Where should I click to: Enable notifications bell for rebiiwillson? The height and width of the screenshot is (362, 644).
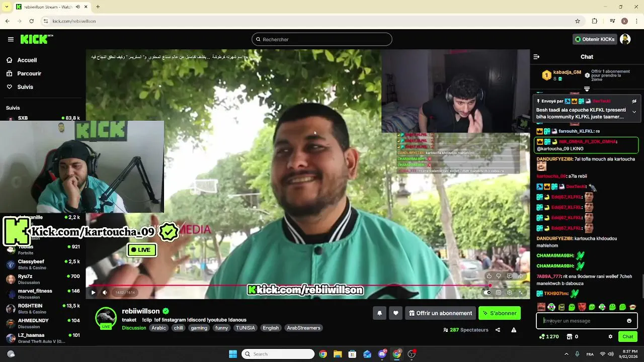[379, 313]
